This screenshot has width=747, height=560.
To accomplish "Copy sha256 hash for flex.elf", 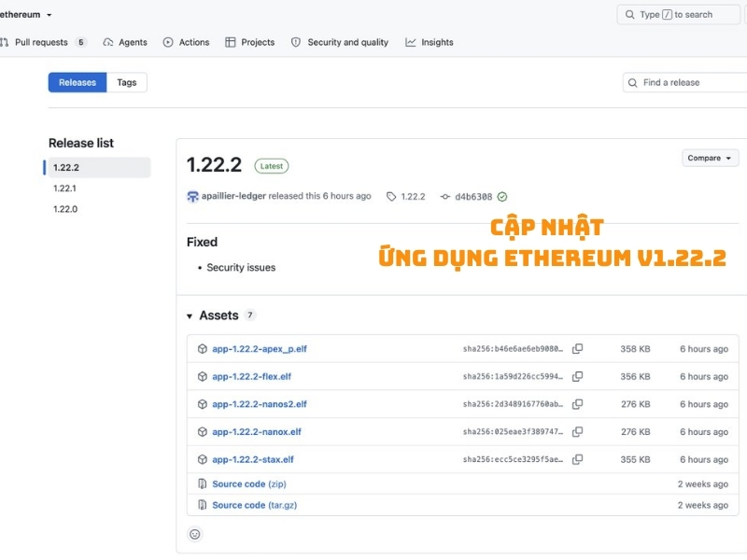I will click(577, 377).
